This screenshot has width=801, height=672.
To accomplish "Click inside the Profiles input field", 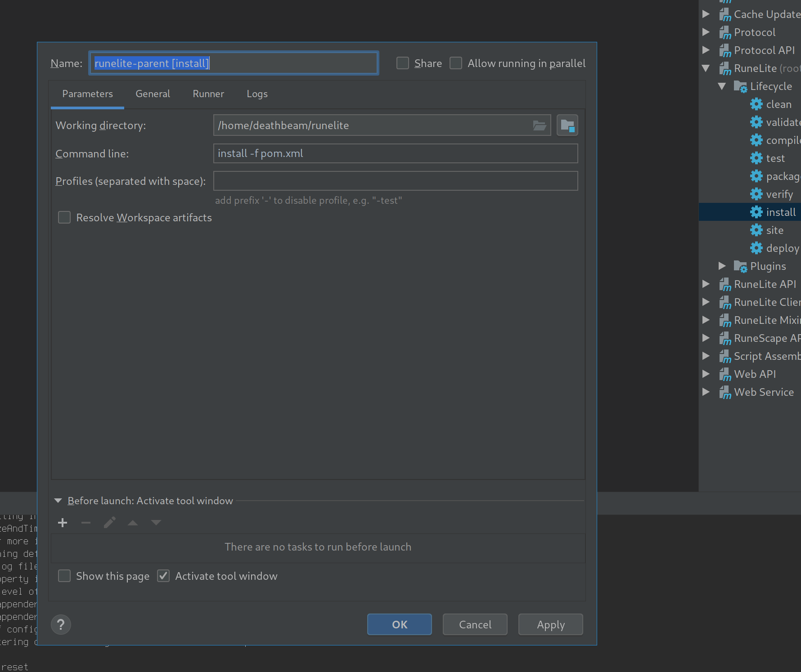I will 395,181.
